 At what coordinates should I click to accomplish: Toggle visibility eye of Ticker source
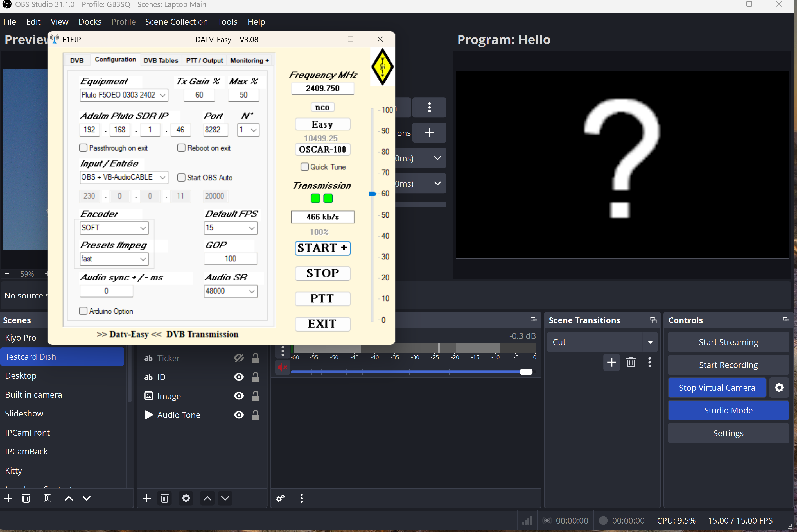pyautogui.click(x=239, y=358)
